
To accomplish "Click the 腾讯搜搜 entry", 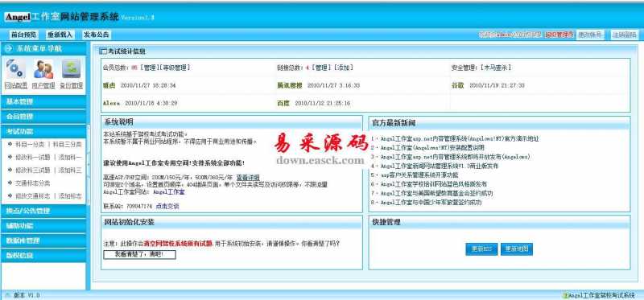I will [290, 85].
